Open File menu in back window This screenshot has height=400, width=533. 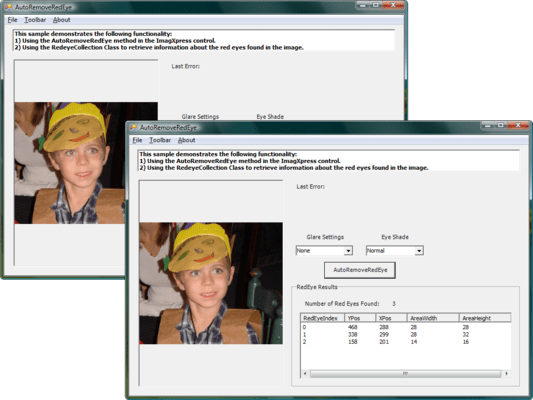click(x=12, y=20)
